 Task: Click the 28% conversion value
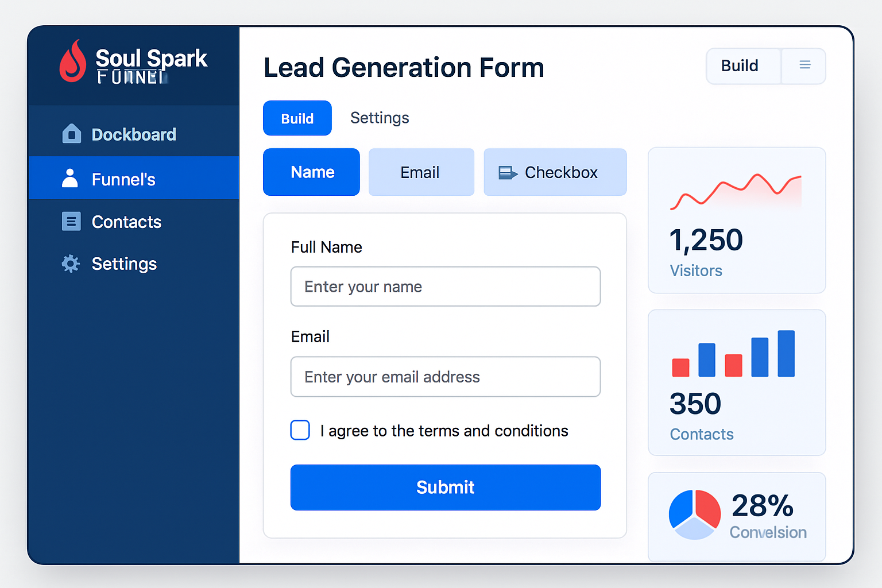pyautogui.click(x=762, y=506)
